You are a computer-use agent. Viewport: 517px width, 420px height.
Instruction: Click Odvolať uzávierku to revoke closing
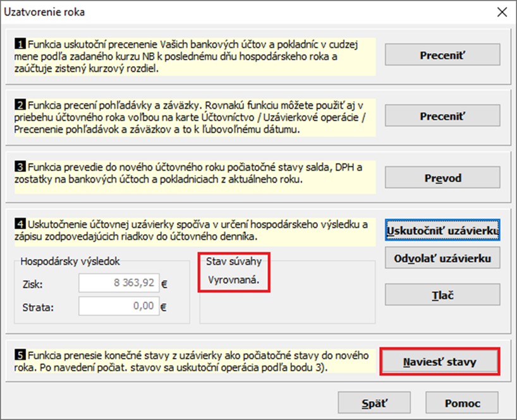tap(442, 258)
